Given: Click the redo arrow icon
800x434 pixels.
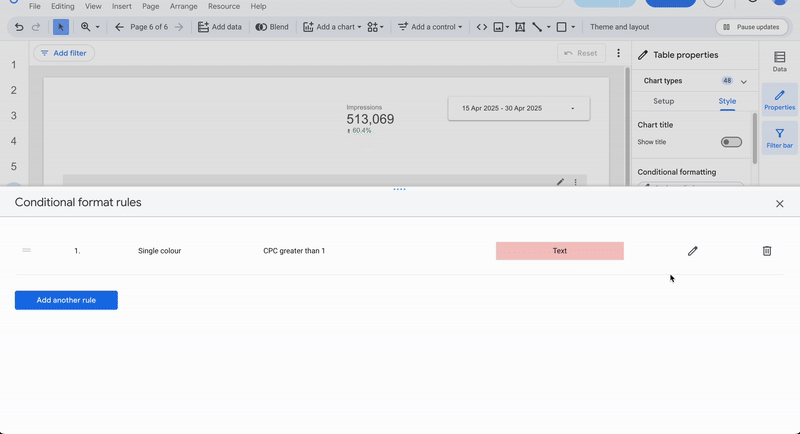Looking at the screenshot, I should coord(36,27).
